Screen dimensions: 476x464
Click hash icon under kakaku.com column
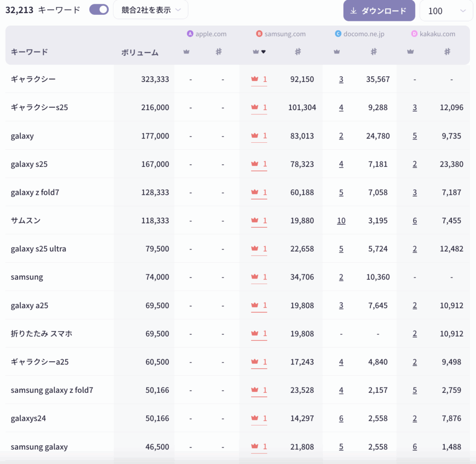(x=447, y=52)
